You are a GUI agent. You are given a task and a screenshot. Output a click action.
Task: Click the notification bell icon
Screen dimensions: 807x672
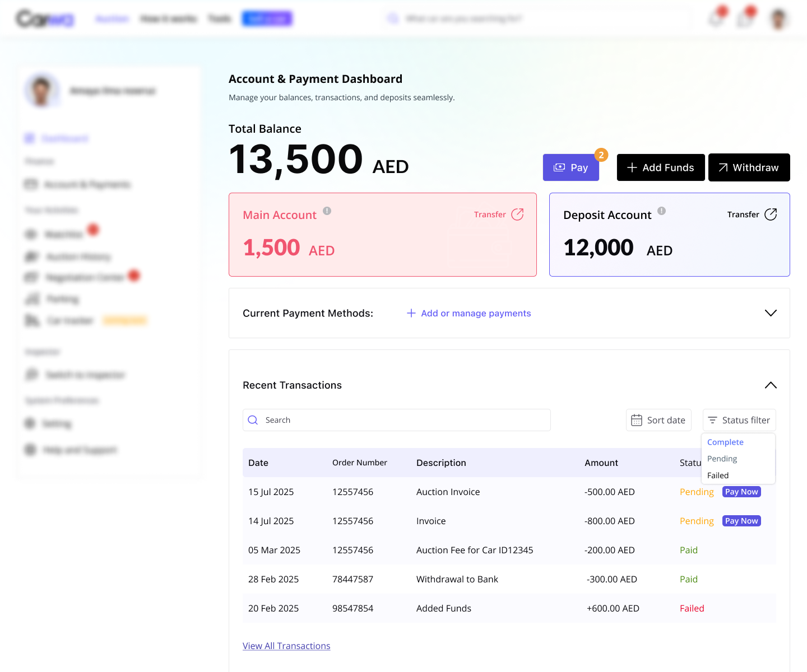tap(715, 18)
